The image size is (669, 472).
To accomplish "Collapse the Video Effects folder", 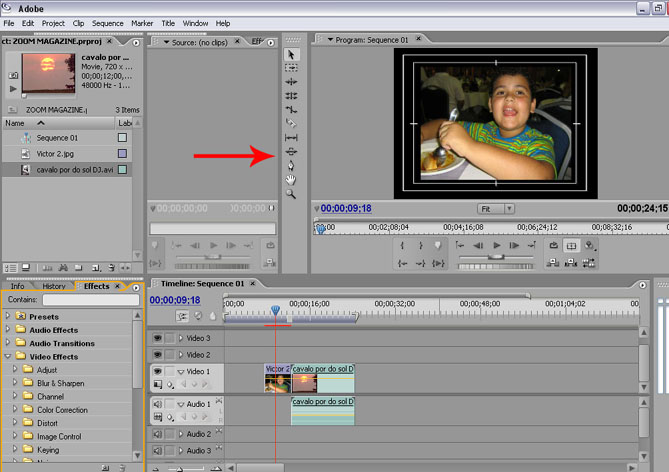I will coord(9,356).
